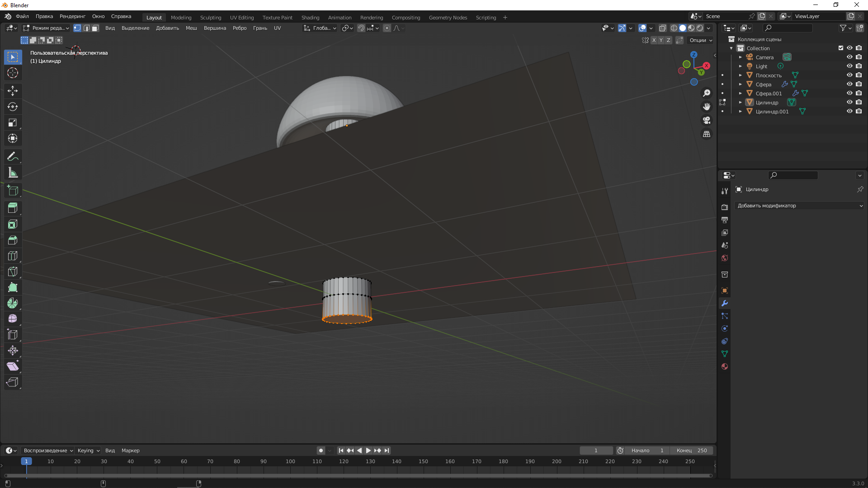Select the Poly Build tool

click(13, 287)
